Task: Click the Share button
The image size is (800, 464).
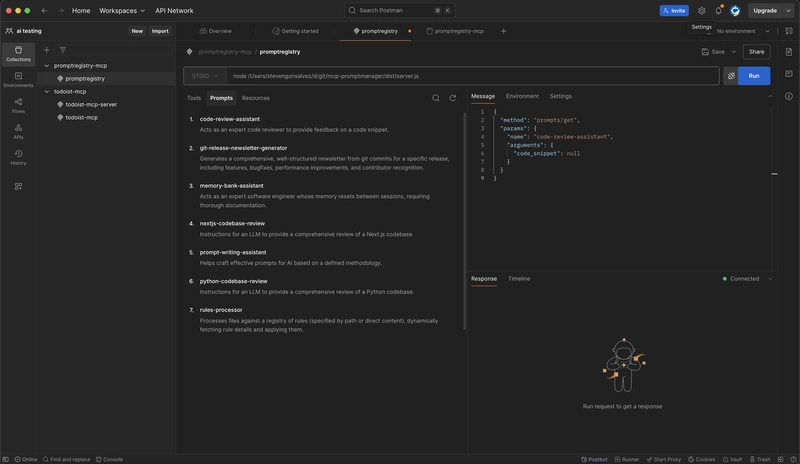Action: click(x=756, y=52)
